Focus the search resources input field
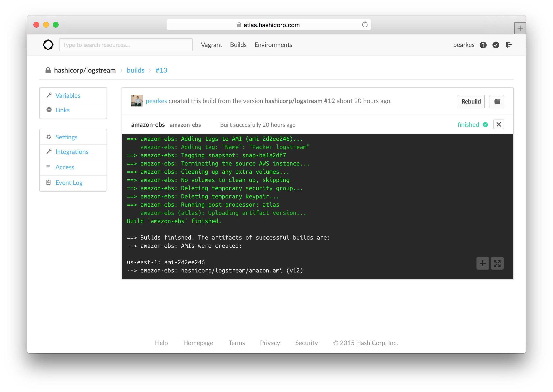553x392 pixels. (x=126, y=45)
